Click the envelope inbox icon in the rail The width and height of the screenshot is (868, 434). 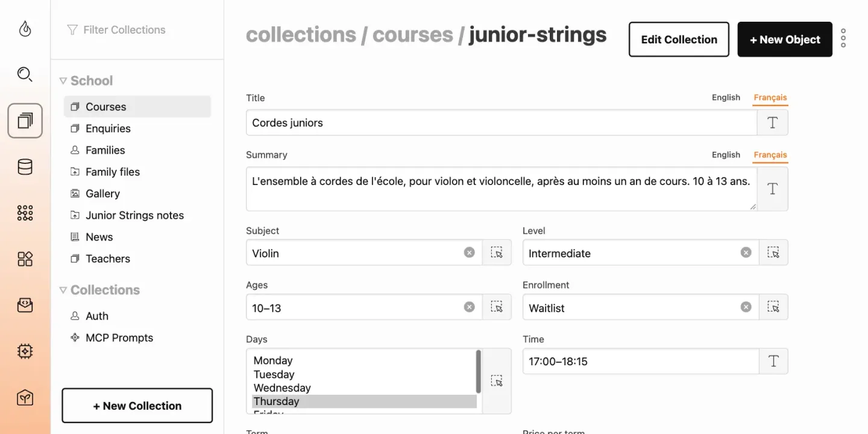point(25,305)
